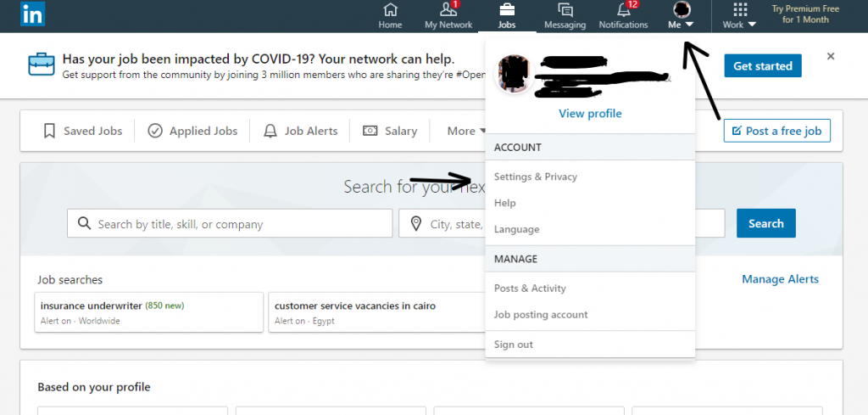
Task: Expand the Me profile dropdown
Action: [x=681, y=16]
